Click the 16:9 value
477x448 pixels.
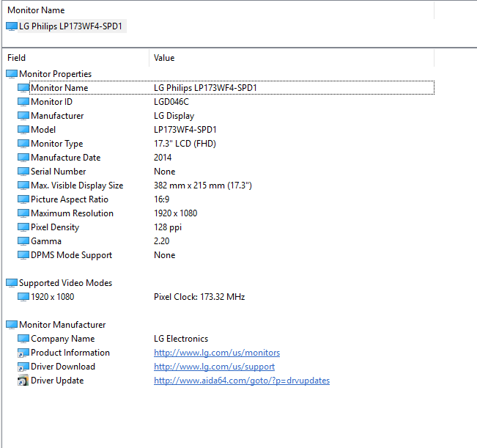(161, 199)
